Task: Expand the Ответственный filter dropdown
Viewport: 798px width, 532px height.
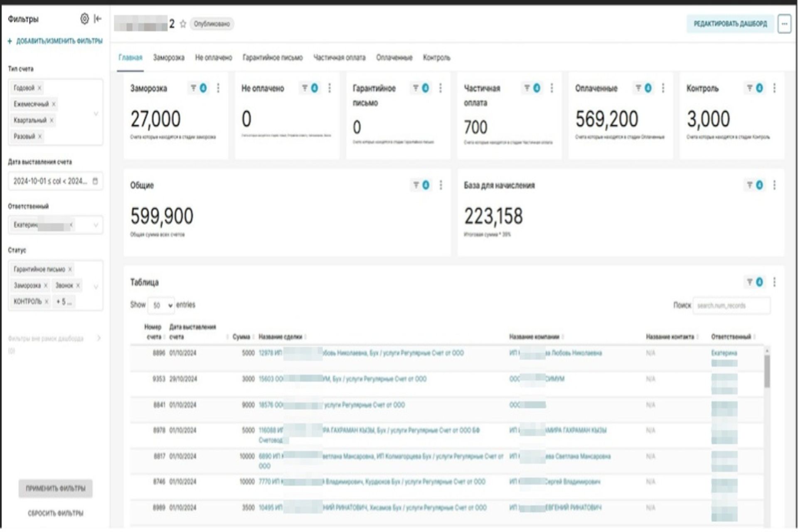Action: pos(96,225)
